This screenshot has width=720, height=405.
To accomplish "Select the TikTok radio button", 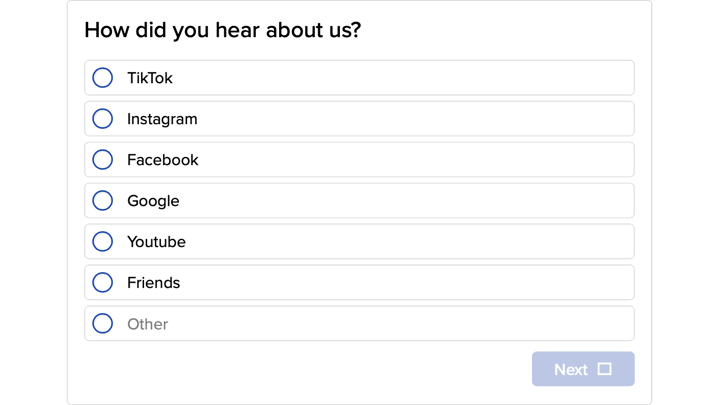I will coord(102,78).
